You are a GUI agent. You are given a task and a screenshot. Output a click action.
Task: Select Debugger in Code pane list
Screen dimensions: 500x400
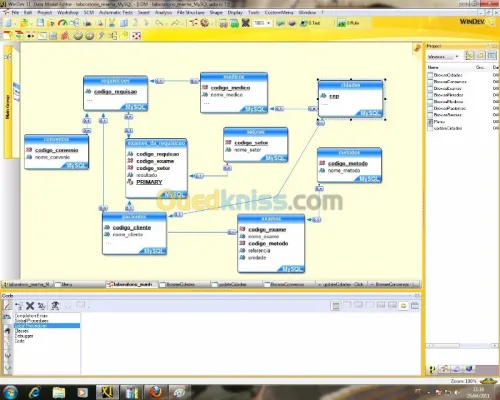(24, 336)
